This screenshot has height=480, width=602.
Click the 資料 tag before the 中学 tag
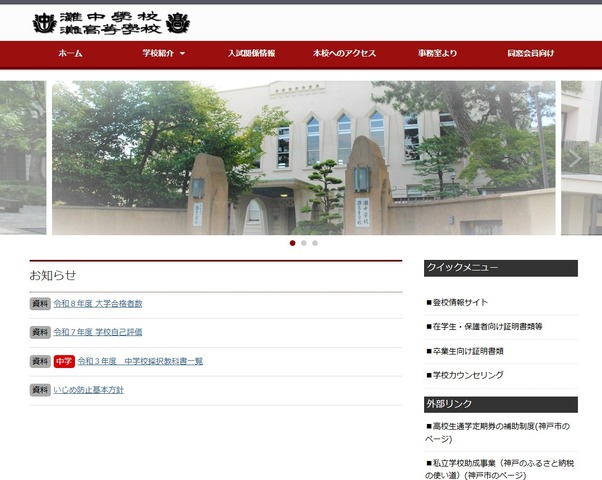[40, 361]
